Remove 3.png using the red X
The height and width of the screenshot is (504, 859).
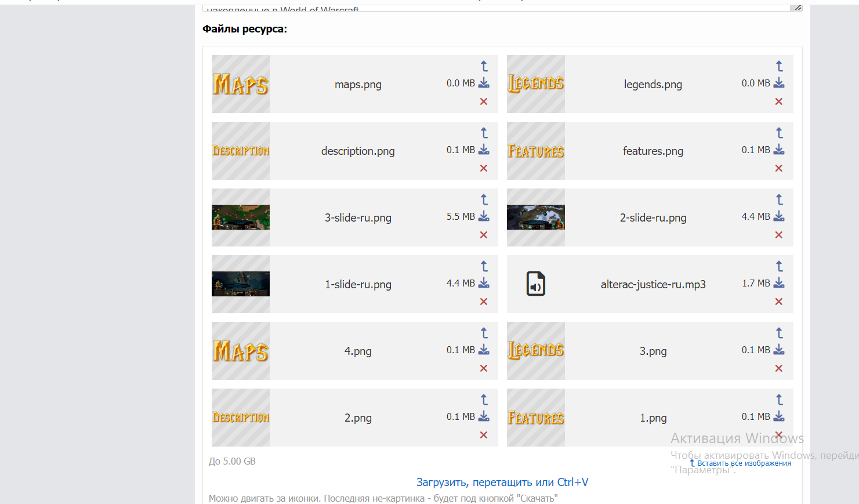(x=779, y=368)
